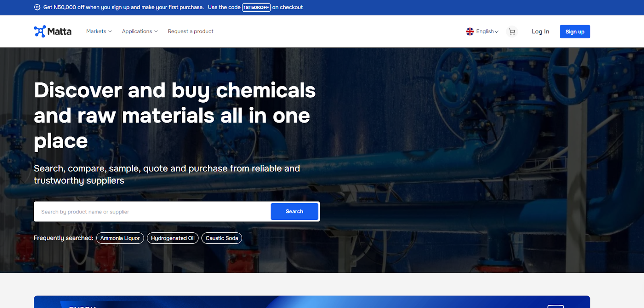Click the blue promo banner at bottom

(x=312, y=302)
